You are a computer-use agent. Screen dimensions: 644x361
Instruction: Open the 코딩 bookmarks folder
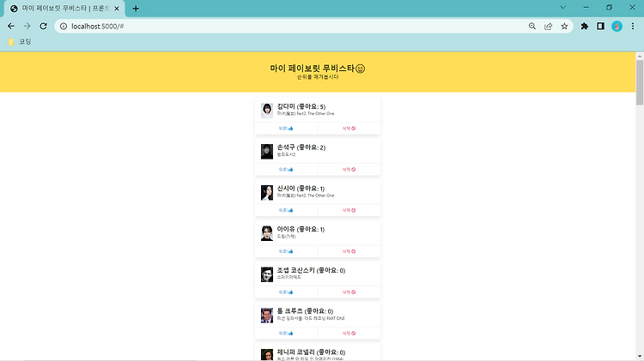pos(20,41)
